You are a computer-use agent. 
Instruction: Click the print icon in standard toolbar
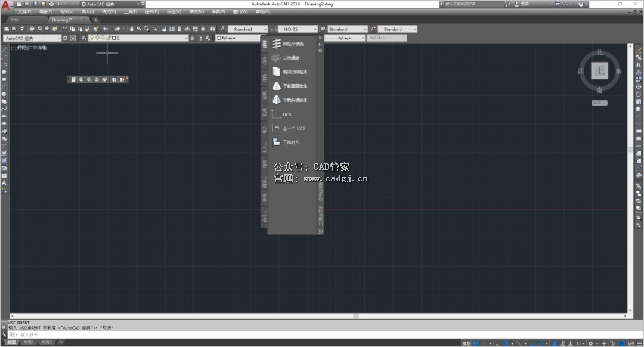point(32,29)
